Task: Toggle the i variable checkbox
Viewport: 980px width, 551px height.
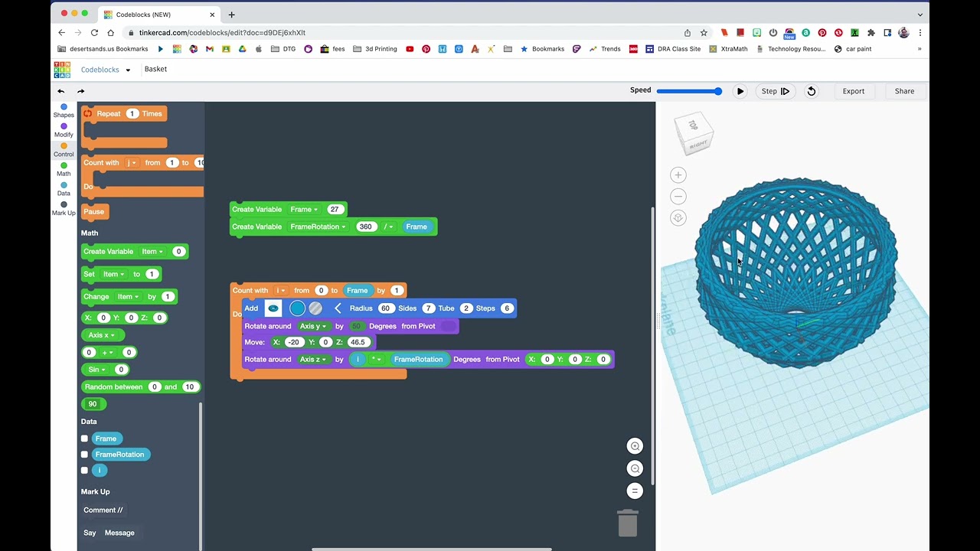Action: (x=84, y=471)
